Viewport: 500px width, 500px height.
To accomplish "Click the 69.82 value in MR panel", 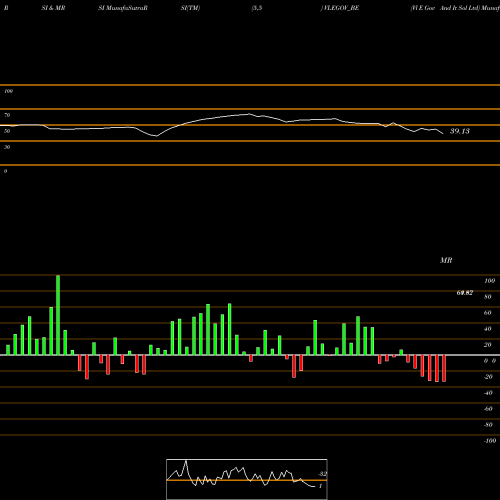I will point(465,293).
